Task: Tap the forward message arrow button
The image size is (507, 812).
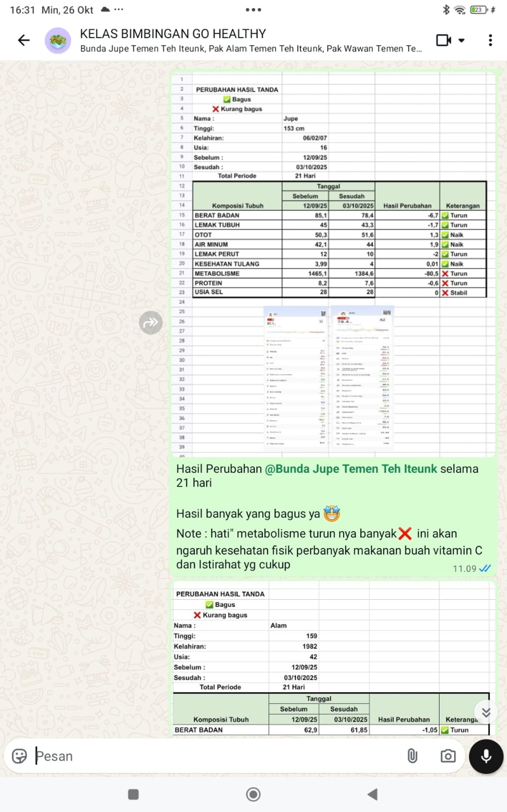Action: point(151,322)
